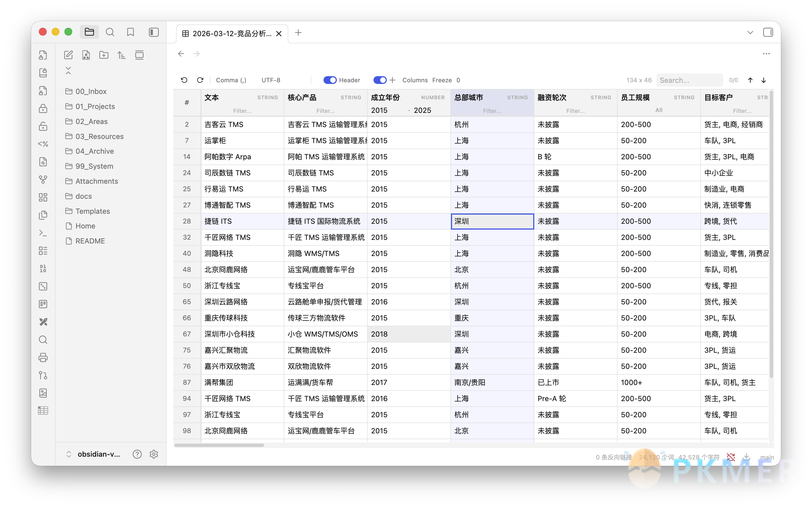The height and width of the screenshot is (507, 812).
Task: Expand the Templates folder
Action: point(92,211)
